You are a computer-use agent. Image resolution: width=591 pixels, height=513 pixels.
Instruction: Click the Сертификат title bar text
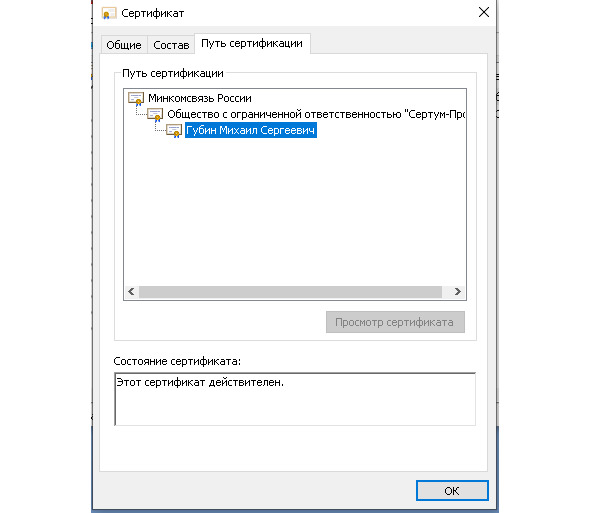pyautogui.click(x=153, y=14)
